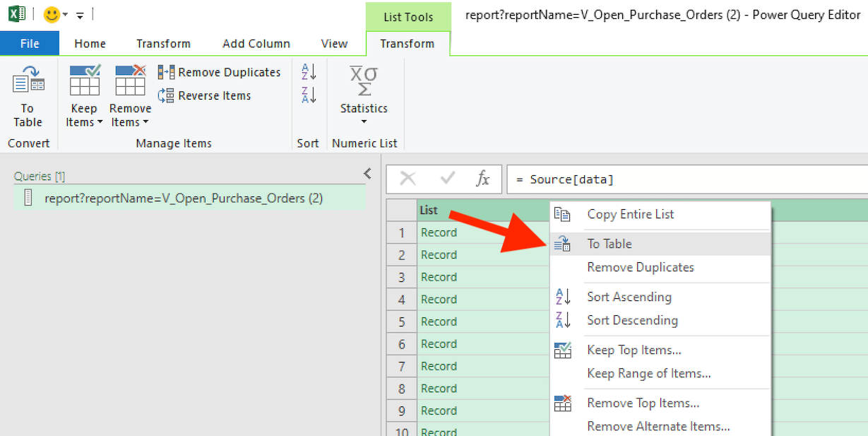Click Reverse Items in the ribbon
This screenshot has height=436, width=868.
click(204, 95)
